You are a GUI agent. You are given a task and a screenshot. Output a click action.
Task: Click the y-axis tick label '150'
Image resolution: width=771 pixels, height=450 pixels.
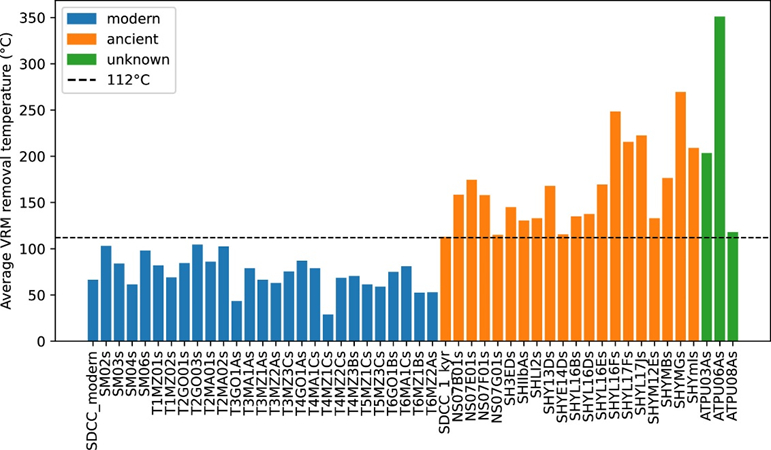(32, 203)
